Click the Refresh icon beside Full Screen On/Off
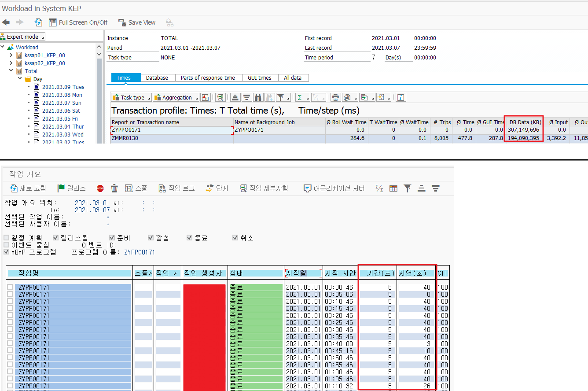This screenshot has width=588, height=391. tap(39, 22)
